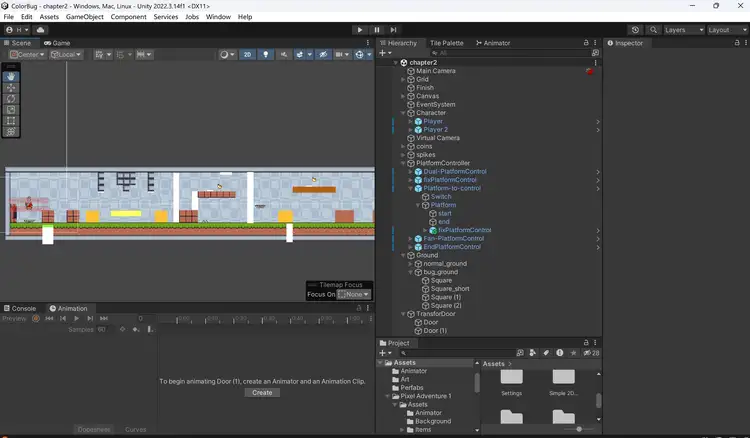
Task: Select the Rect tool in Scene toolbar
Action: coord(11,120)
